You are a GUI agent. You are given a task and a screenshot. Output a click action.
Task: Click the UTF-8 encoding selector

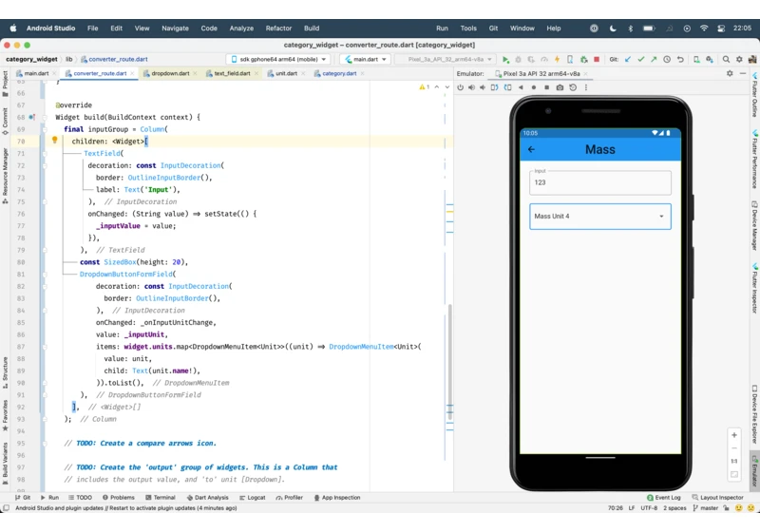coord(649,508)
